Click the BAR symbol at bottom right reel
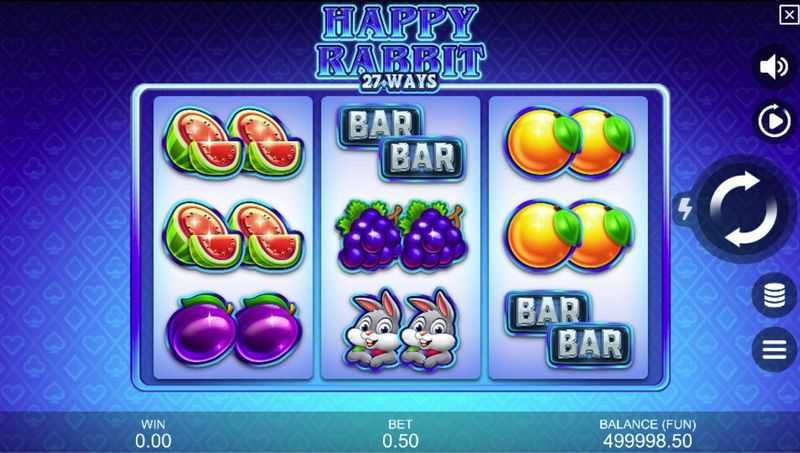Viewport: 800px width, 453px height. (568, 329)
